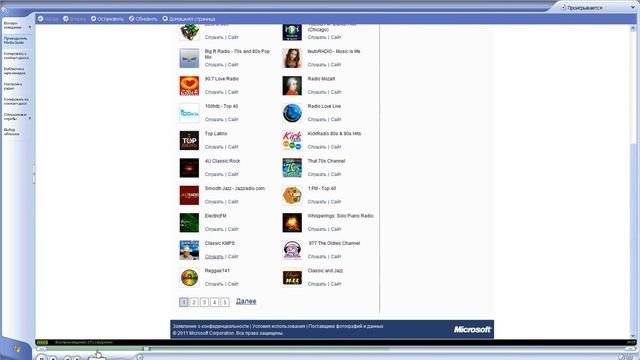Open the KickRadio 80s & 90s logo
This screenshot has width=640, height=360.
[x=292, y=140]
